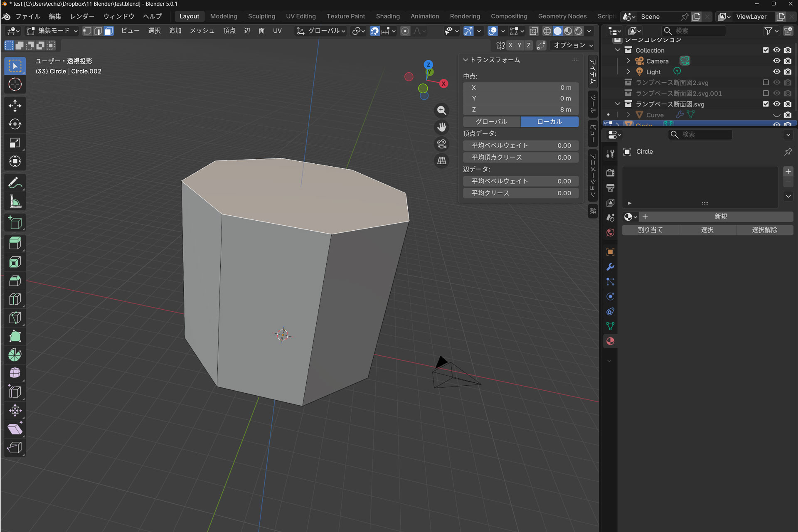Activate the Extrude Region tool
Viewport: 798px width, 532px height.
click(15, 244)
